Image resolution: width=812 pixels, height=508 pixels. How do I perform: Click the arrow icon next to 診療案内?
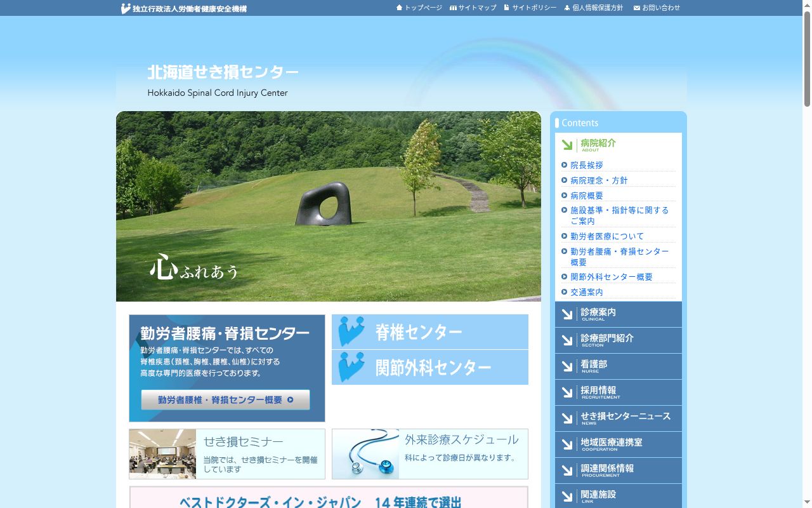click(567, 314)
